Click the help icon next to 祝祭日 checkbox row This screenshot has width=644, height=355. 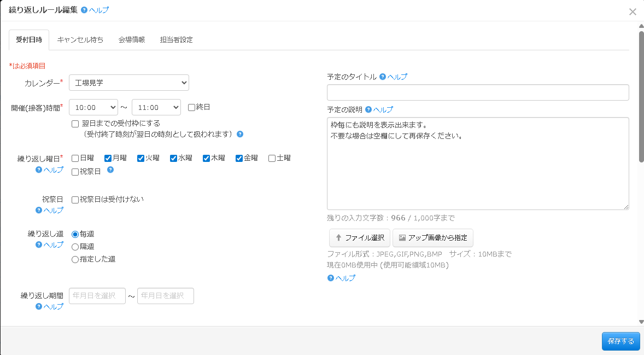[110, 171]
